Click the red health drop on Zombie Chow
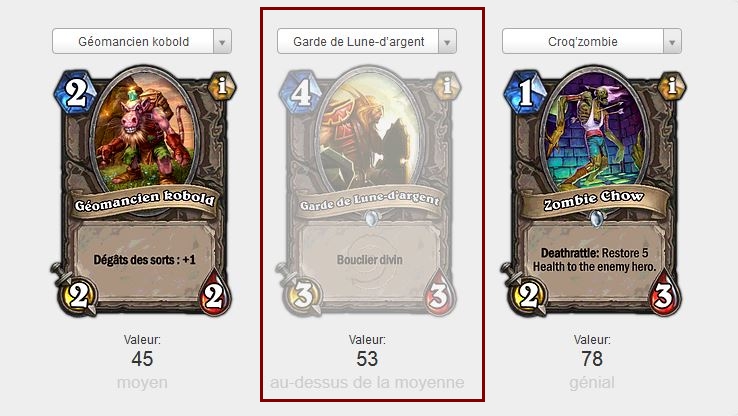The image size is (738, 416). [x=665, y=294]
